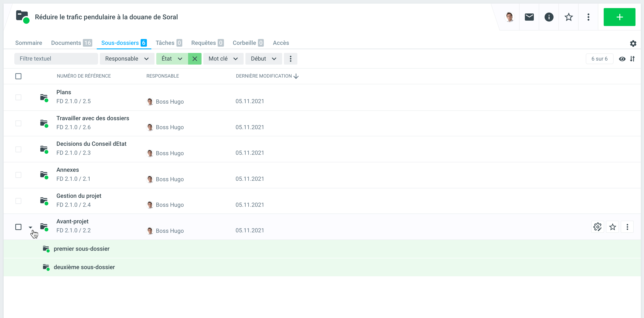Screen dimensions: 644x318
Task: Click the green plus add button
Action: tap(619, 17)
